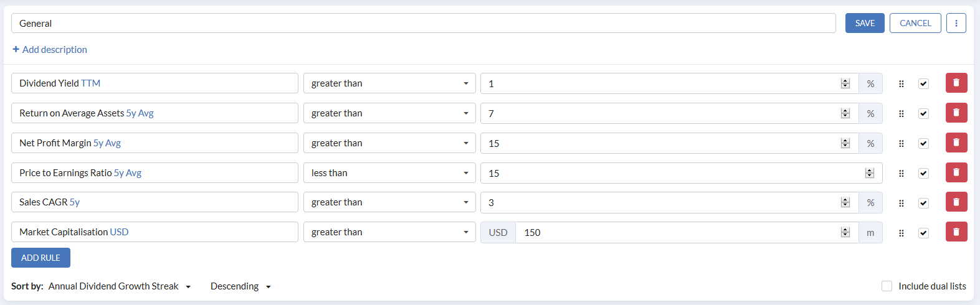Remove the Net Profit Margin rule

[956, 143]
